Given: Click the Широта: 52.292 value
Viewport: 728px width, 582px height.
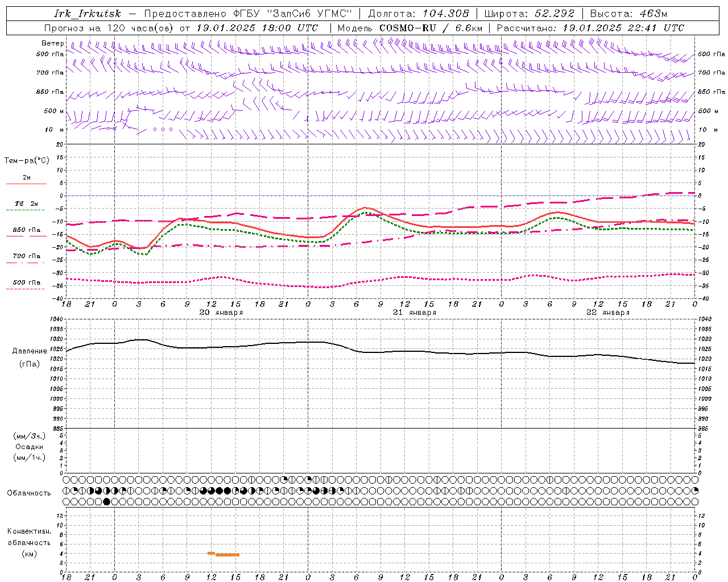Looking at the screenshot, I should [x=530, y=14].
